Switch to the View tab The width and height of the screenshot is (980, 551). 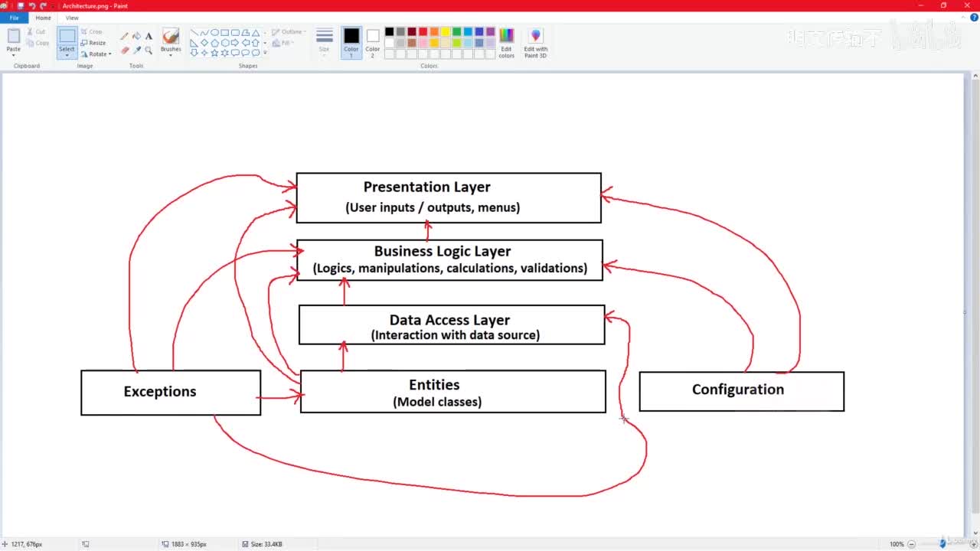pos(72,18)
